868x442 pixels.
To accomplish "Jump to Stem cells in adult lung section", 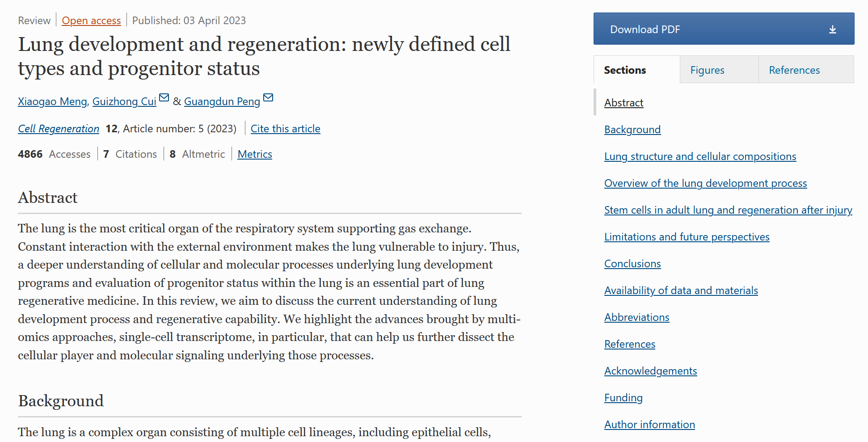I will pyautogui.click(x=728, y=210).
